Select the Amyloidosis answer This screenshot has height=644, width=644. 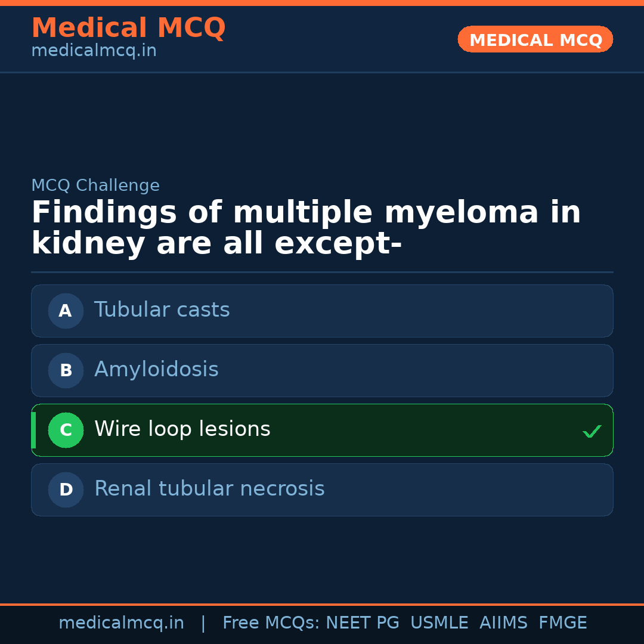(x=156, y=370)
